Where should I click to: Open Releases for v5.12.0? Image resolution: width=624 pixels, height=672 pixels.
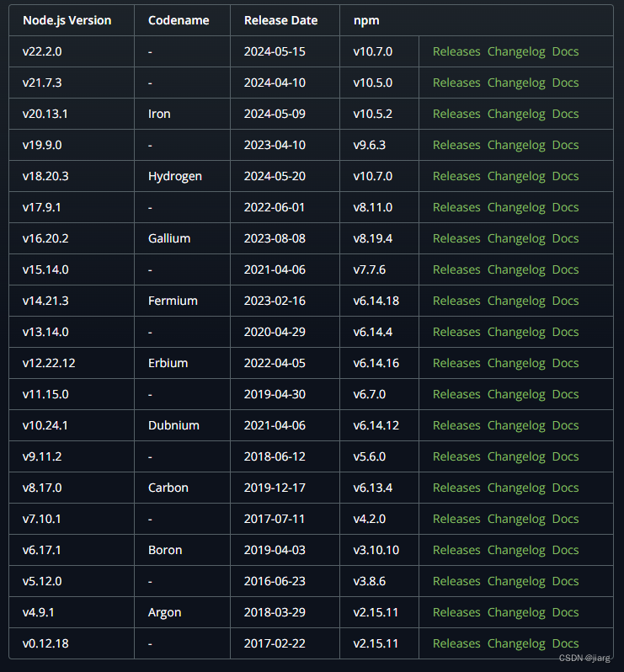click(456, 581)
